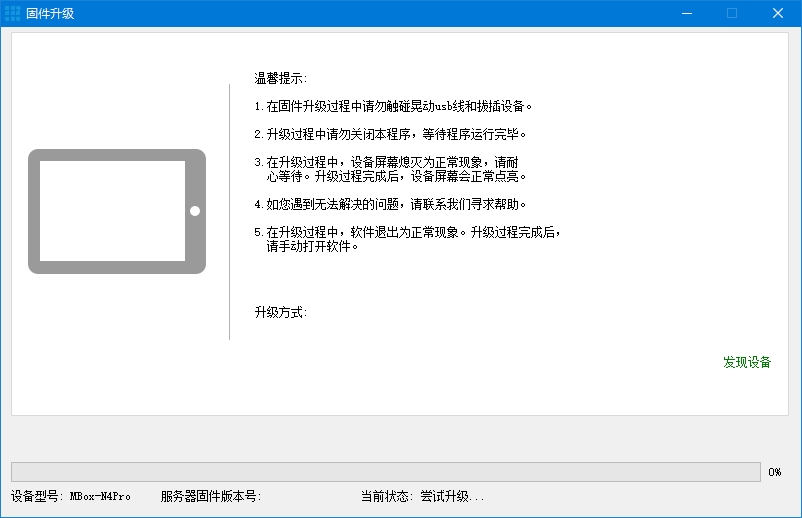
Task: Click the 固件升级 window title text
Action: [x=50, y=13]
